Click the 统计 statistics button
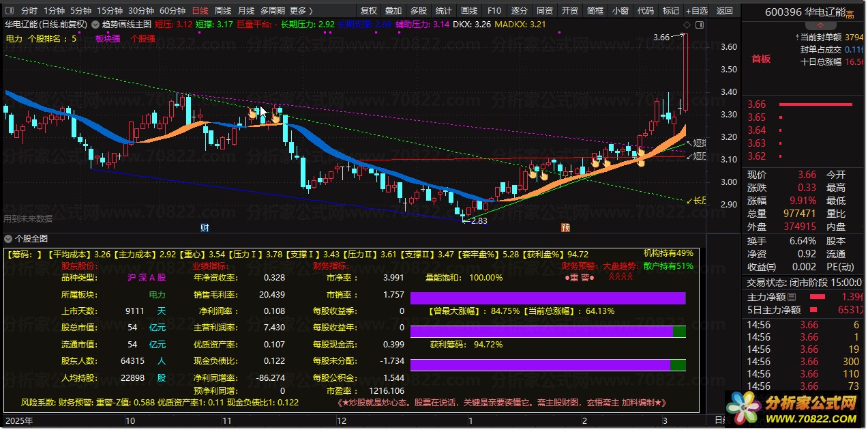868x430 pixels. click(443, 11)
